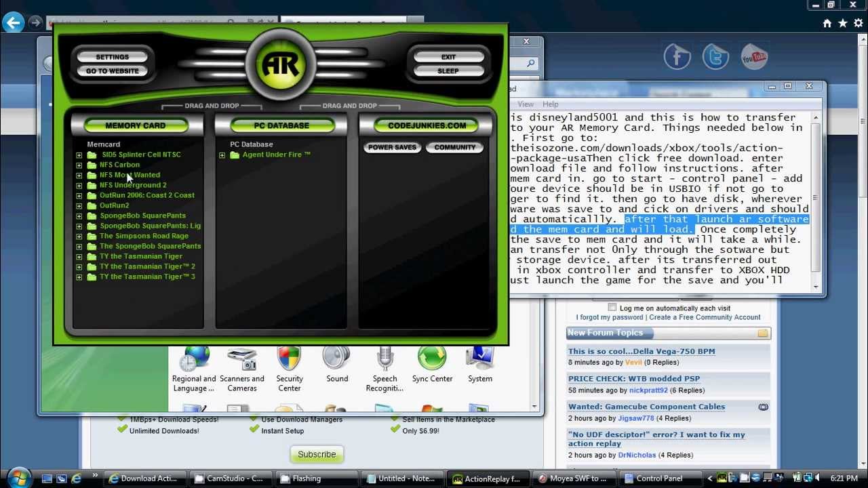
Task: Click the Agent Under Fire folder icon
Action: click(235, 155)
